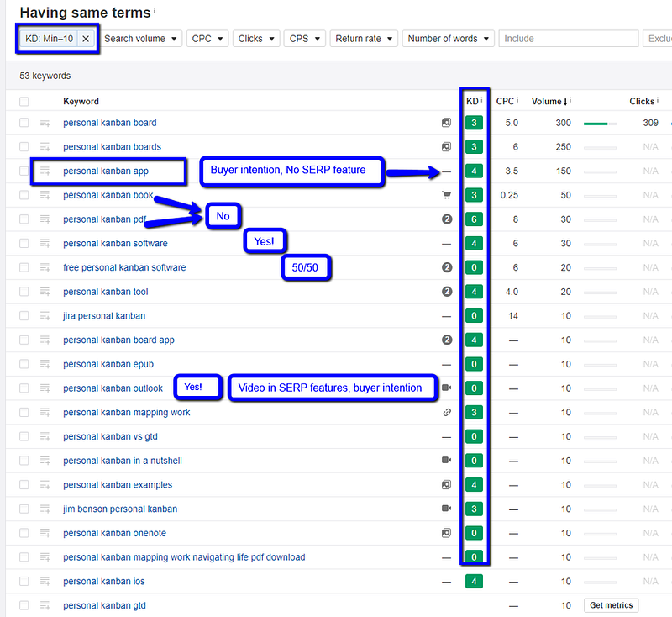
Task: Sort by the Keyword column header
Action: tap(81, 101)
